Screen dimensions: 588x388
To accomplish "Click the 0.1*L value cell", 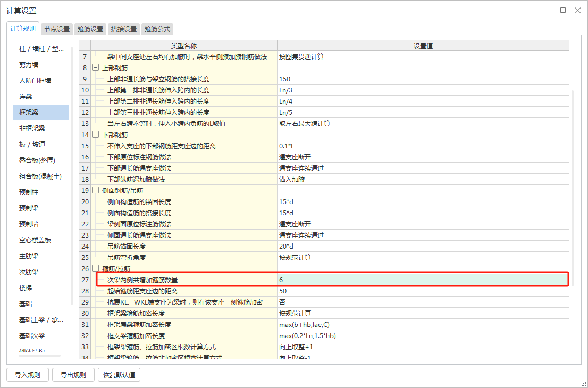I will coord(423,146).
